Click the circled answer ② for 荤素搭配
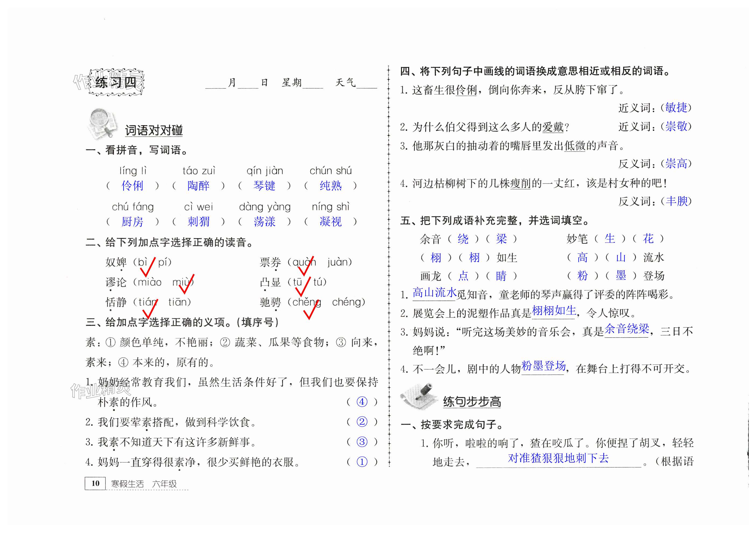This screenshot has height=533, width=756. [x=362, y=422]
